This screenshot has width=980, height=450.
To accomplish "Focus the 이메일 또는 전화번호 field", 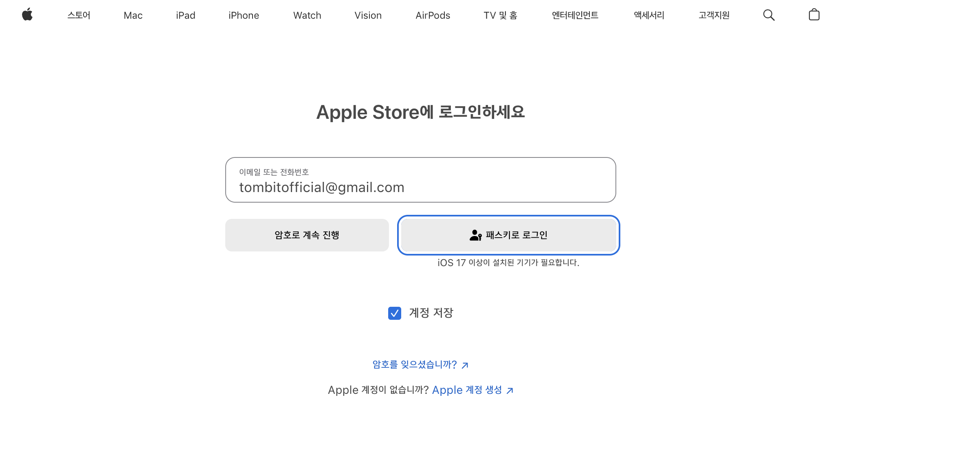I will pyautogui.click(x=420, y=180).
